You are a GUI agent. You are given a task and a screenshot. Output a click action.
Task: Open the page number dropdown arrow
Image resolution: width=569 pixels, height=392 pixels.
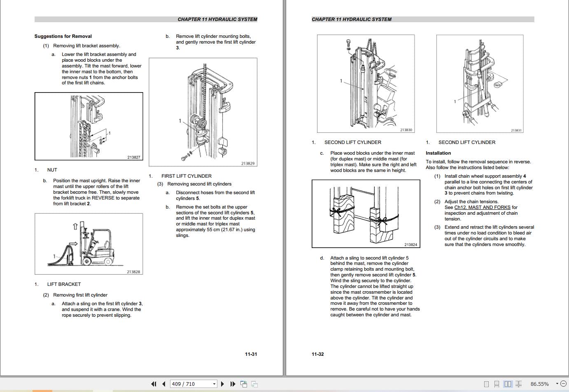[x=214, y=384]
